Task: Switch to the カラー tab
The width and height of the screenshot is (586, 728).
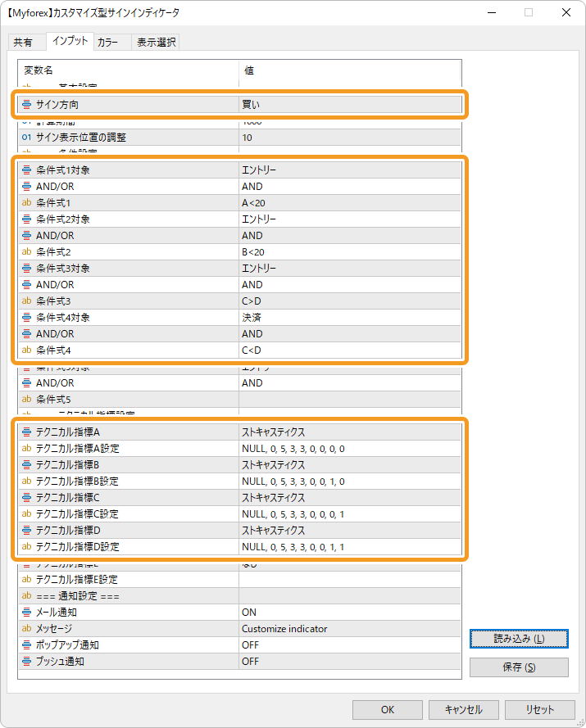Action: tap(107, 43)
